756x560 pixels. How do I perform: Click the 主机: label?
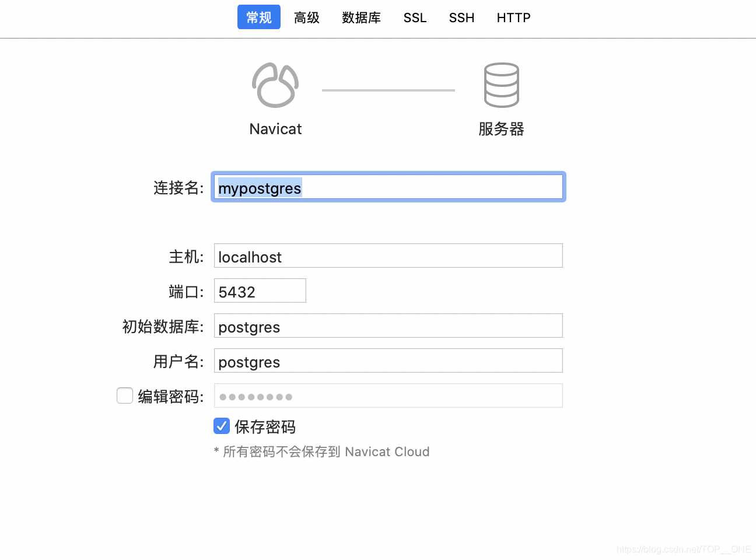click(x=187, y=257)
